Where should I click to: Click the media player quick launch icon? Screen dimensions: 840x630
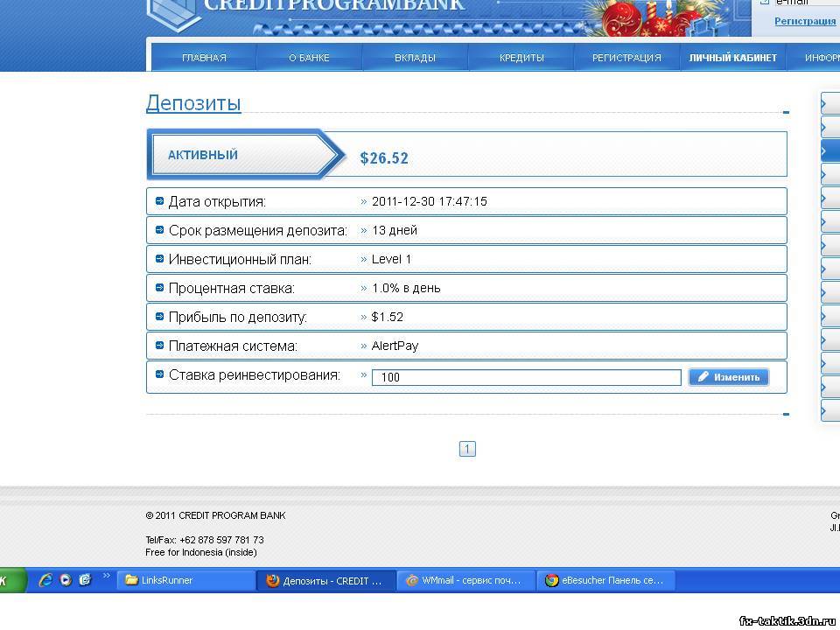66,579
